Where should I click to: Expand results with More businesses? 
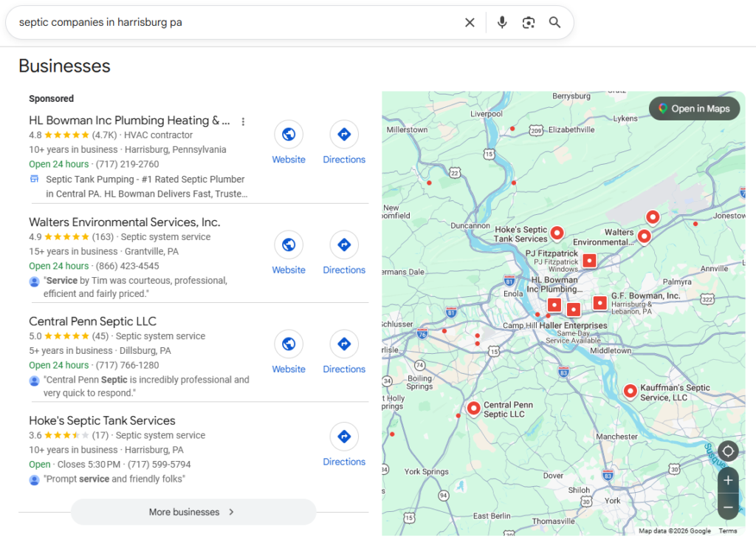(x=193, y=512)
